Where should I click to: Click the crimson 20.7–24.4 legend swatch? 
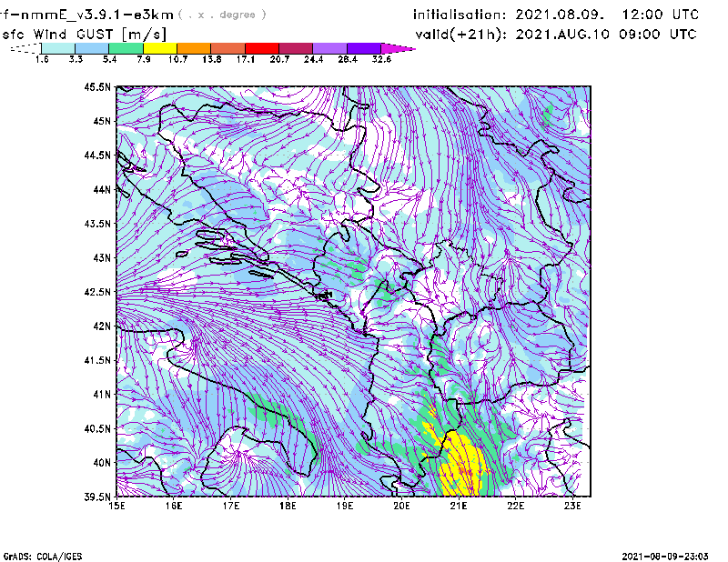pyautogui.click(x=296, y=48)
